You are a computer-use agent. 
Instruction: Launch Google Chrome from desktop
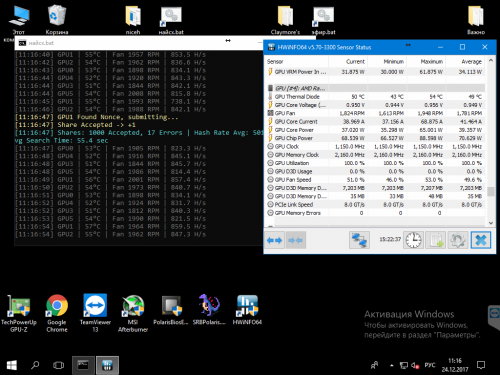(x=57, y=313)
